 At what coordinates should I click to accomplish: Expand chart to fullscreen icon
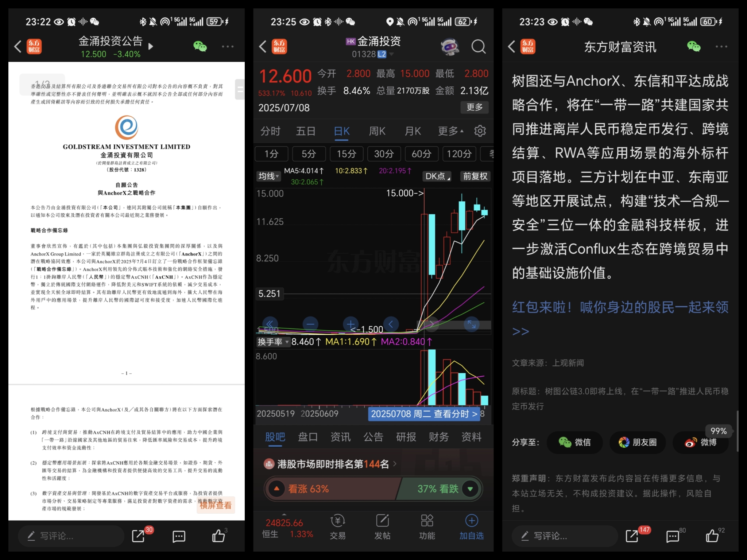(x=472, y=324)
